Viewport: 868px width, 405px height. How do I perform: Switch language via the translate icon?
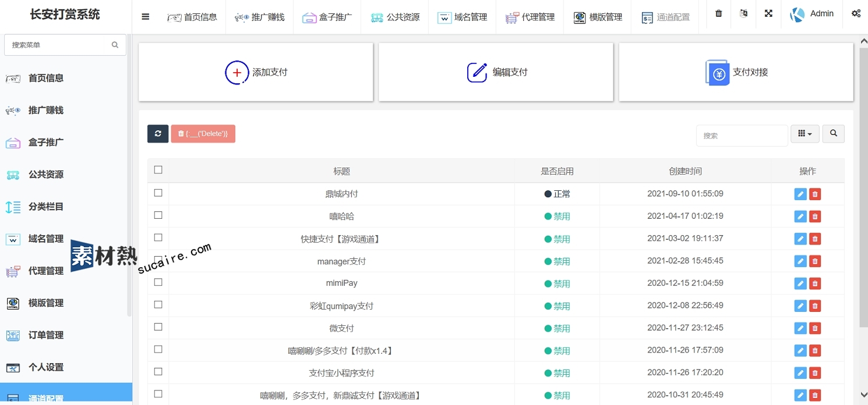pos(743,13)
